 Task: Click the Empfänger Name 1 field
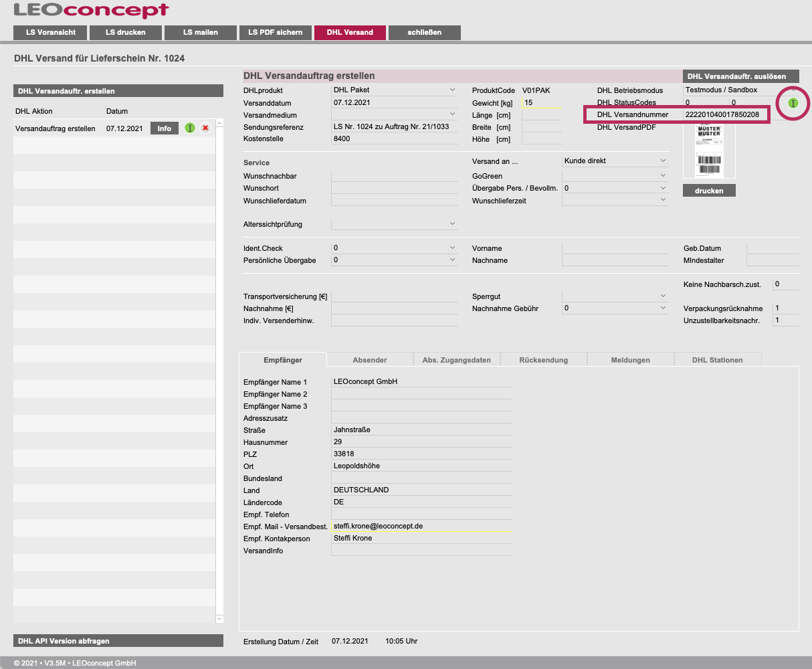pyautogui.click(x=421, y=381)
